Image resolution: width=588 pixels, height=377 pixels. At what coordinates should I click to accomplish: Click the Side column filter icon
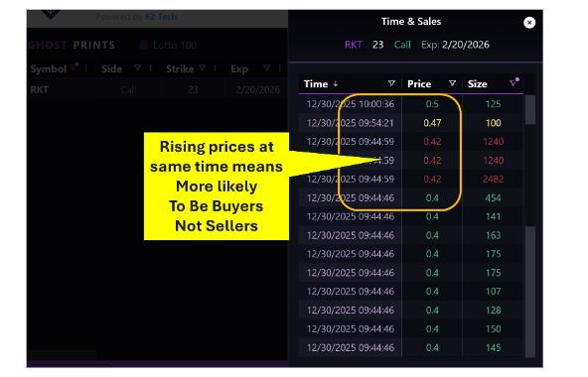(138, 67)
